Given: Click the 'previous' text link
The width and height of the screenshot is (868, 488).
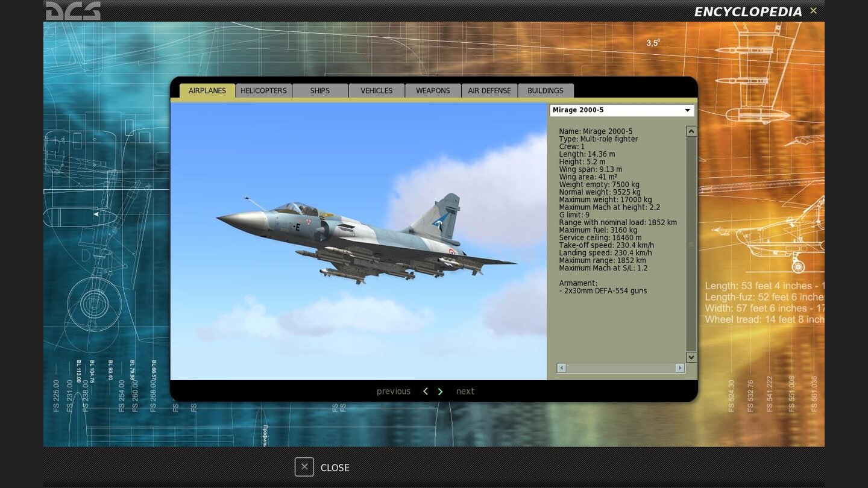Looking at the screenshot, I should tap(394, 392).
